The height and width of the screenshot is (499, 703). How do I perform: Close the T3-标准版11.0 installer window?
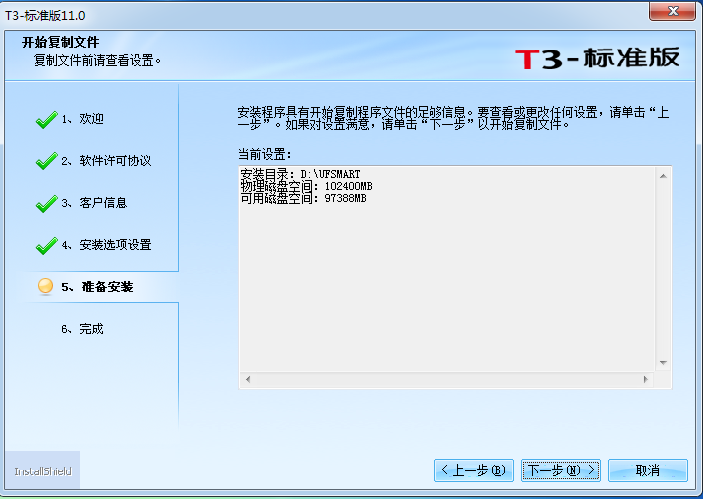click(x=672, y=11)
